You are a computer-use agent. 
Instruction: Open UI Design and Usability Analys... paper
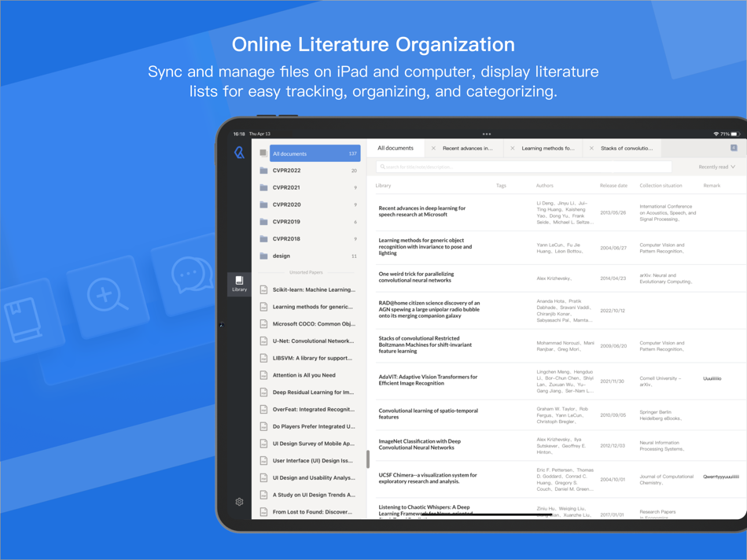pos(309,478)
